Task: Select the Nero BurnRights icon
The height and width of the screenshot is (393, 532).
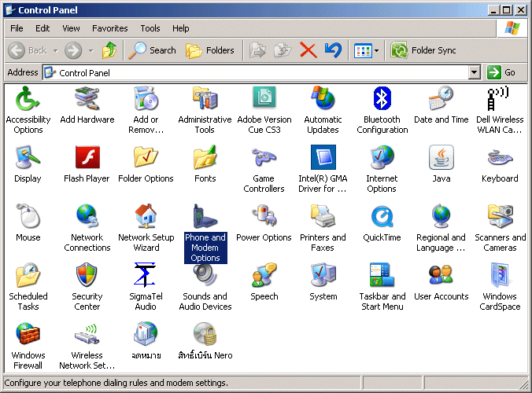Action: 205,334
